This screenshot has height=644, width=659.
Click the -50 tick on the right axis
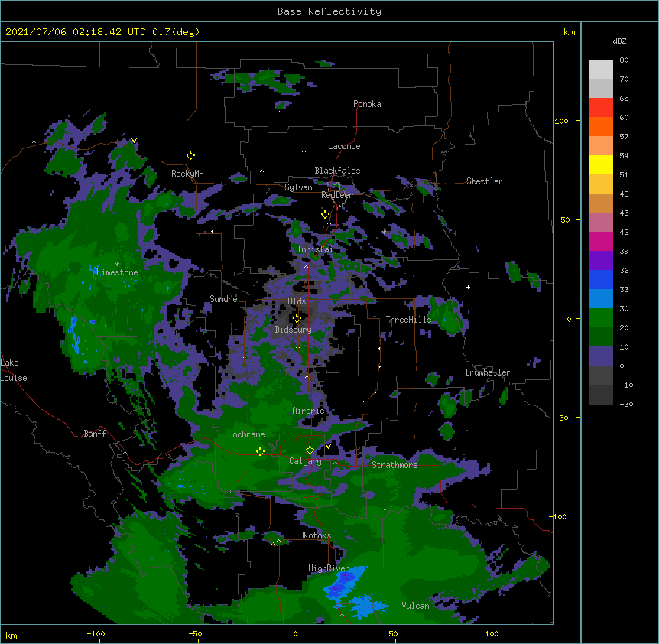coord(561,418)
